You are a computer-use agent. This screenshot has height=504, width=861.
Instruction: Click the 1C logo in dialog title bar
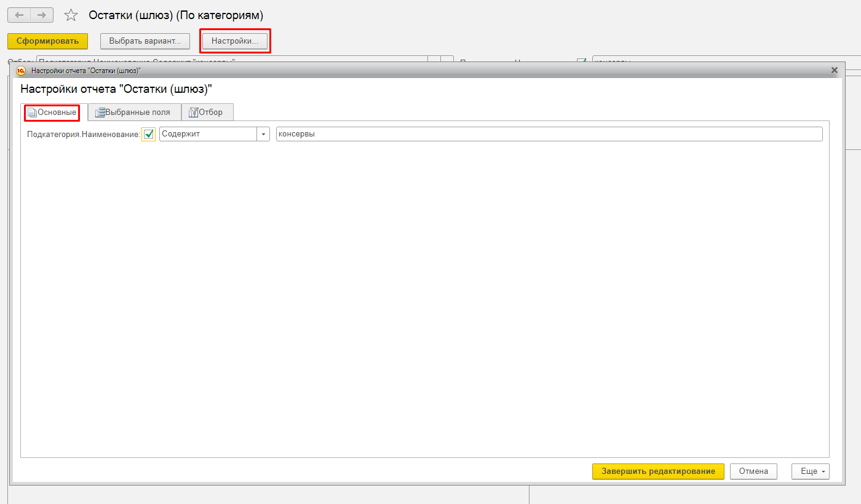(20, 70)
